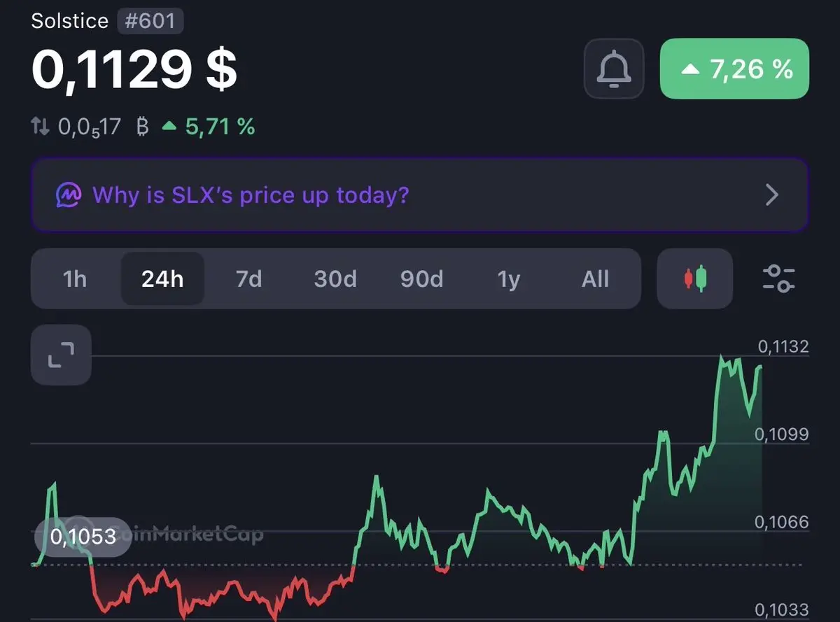Toggle the candlestick chart view

(695, 278)
